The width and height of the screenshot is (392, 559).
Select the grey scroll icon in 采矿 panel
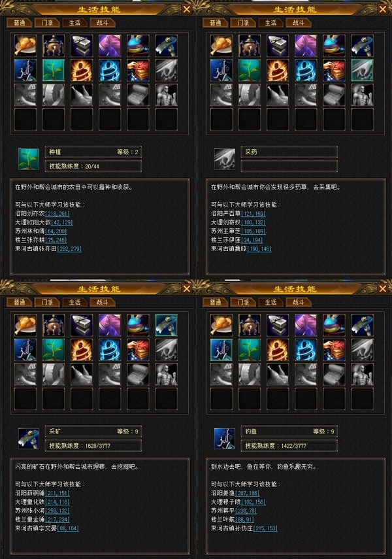138,375
